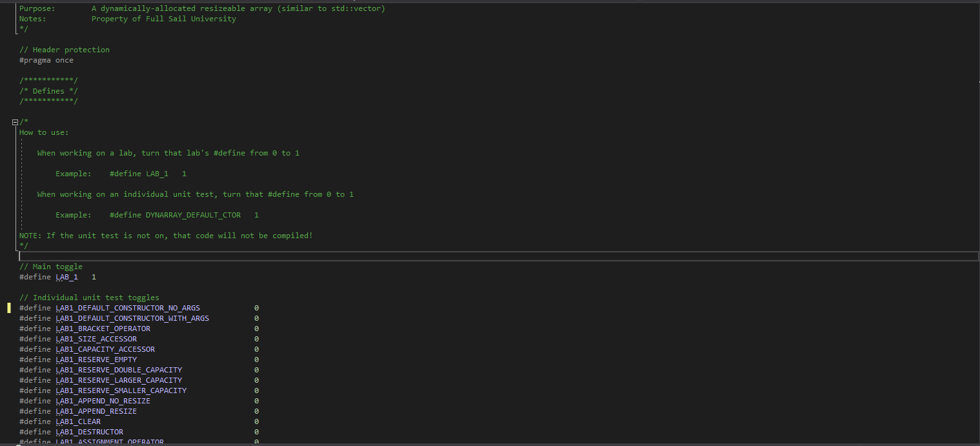This screenshot has height=446, width=980.
Task: Click DYNARRAY_DEFAULT_CTOR in the example comment
Action: pyautogui.click(x=192, y=214)
